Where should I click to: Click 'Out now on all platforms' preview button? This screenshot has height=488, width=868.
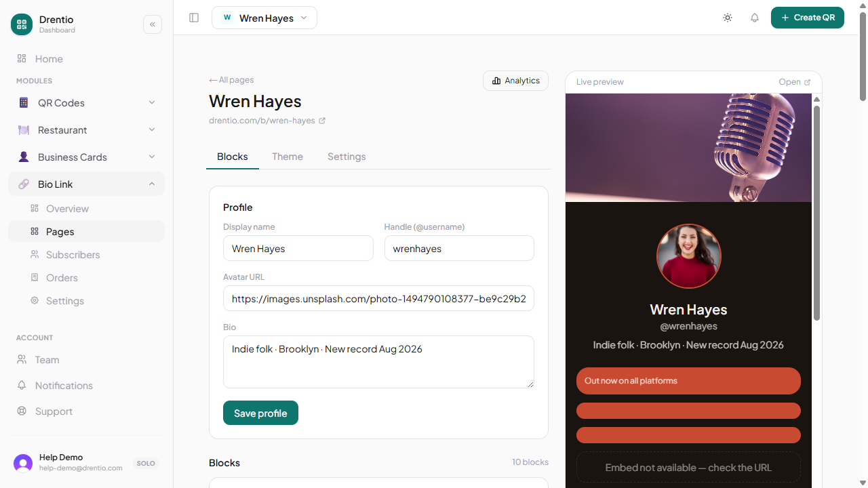(688, 381)
